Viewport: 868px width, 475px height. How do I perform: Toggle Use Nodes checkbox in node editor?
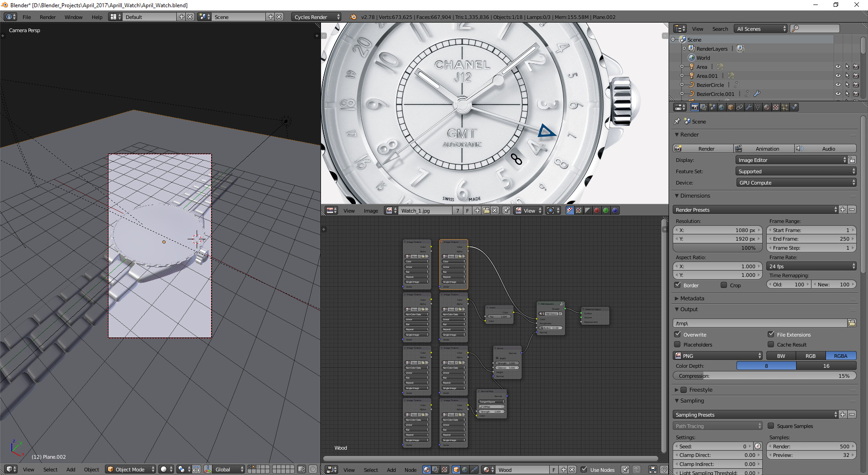[584, 470]
